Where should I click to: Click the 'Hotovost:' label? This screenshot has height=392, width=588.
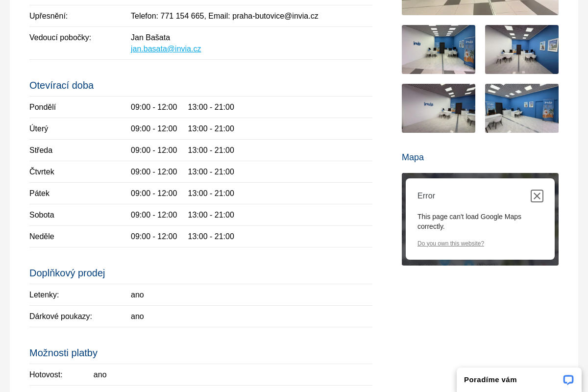[x=46, y=375]
